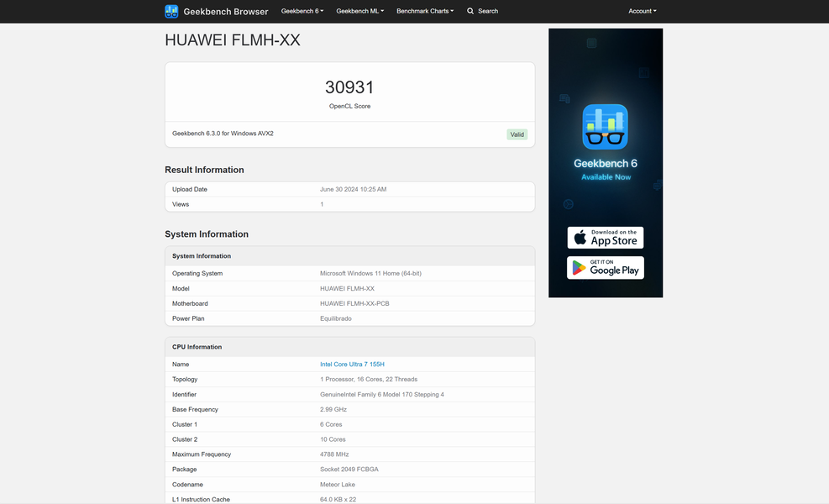Click the Meteor Lake codename value

point(338,485)
